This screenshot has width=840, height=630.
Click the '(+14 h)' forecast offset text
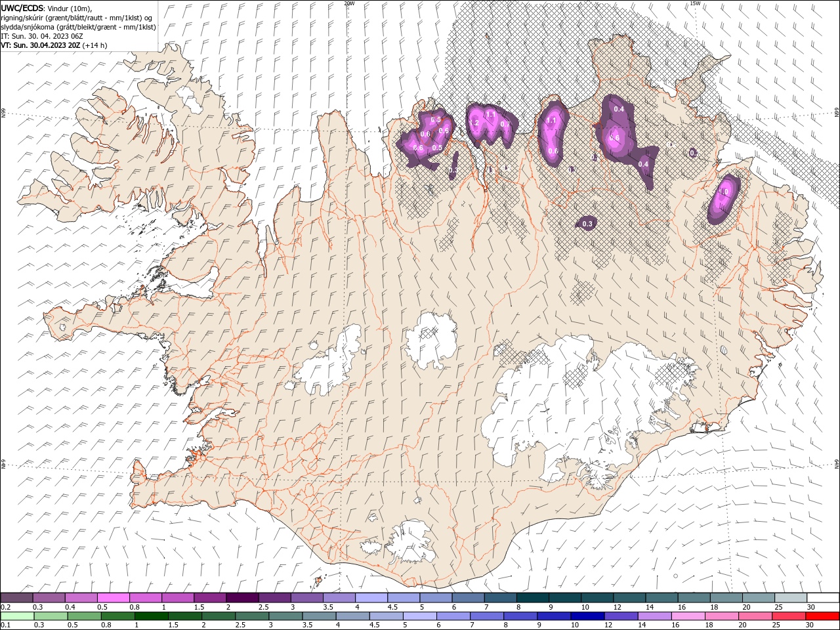95,45
